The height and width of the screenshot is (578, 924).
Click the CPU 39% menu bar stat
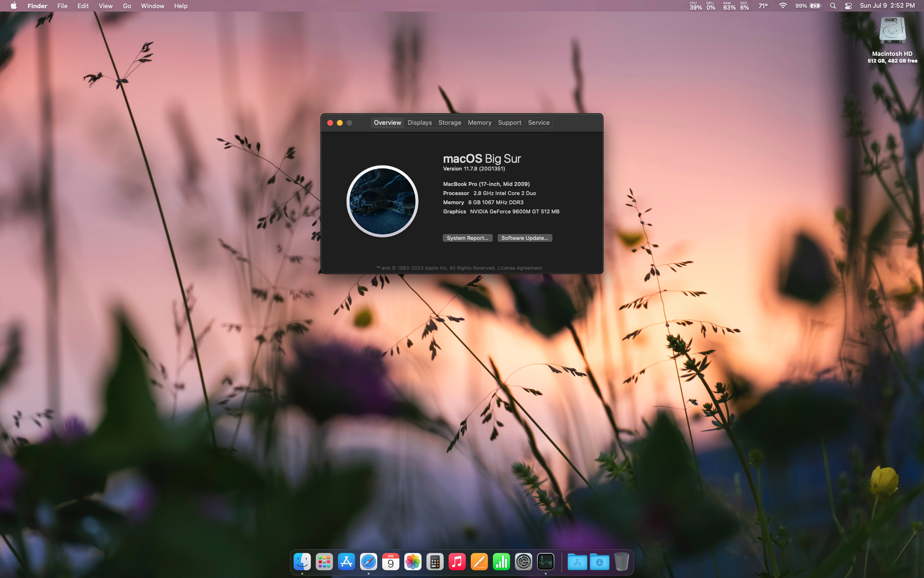pos(695,6)
